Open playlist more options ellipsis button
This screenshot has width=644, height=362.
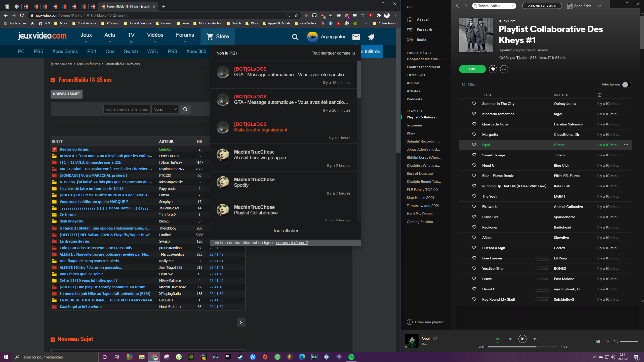(504, 69)
